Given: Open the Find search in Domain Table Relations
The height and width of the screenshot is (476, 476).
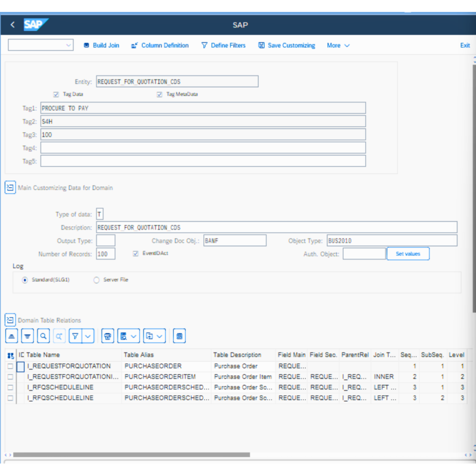Looking at the screenshot, I should click(x=43, y=336).
